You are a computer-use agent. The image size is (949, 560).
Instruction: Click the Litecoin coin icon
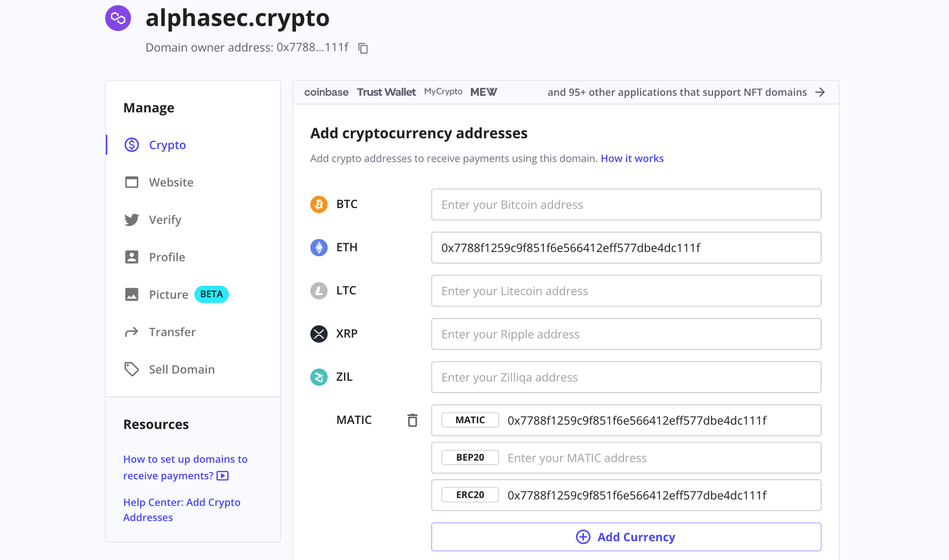coord(319,291)
